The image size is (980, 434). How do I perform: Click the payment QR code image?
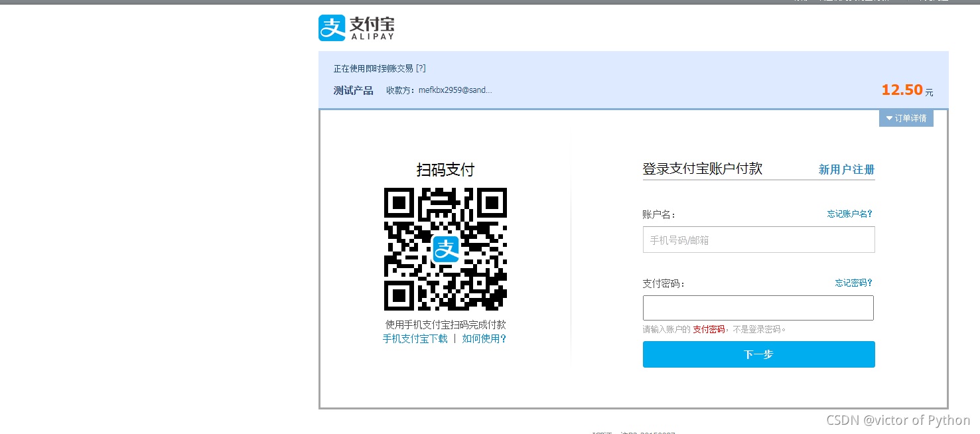446,250
